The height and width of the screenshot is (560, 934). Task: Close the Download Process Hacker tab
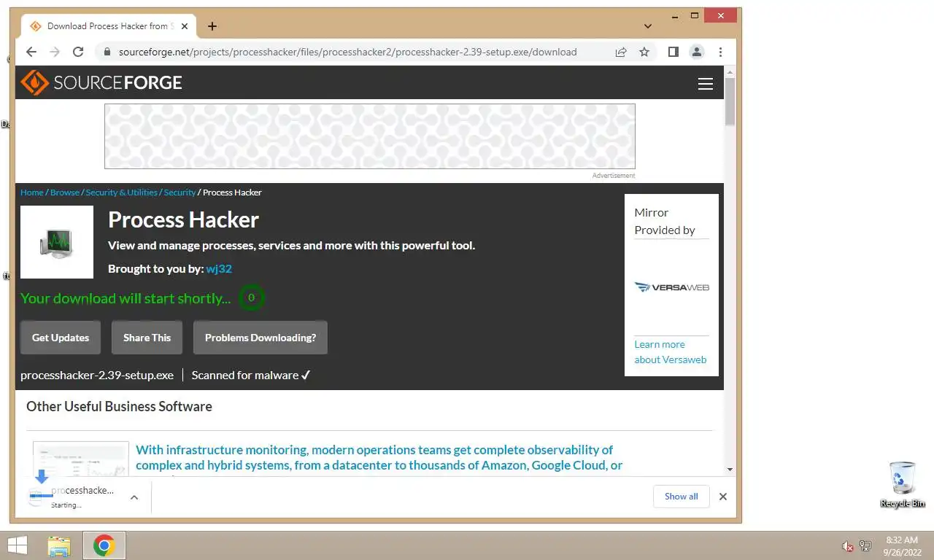coord(185,26)
